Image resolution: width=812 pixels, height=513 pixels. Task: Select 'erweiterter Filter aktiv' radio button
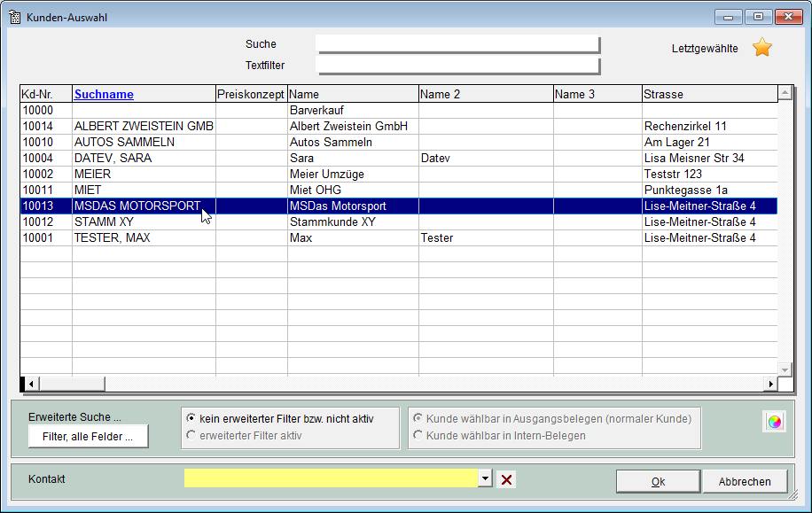191,435
